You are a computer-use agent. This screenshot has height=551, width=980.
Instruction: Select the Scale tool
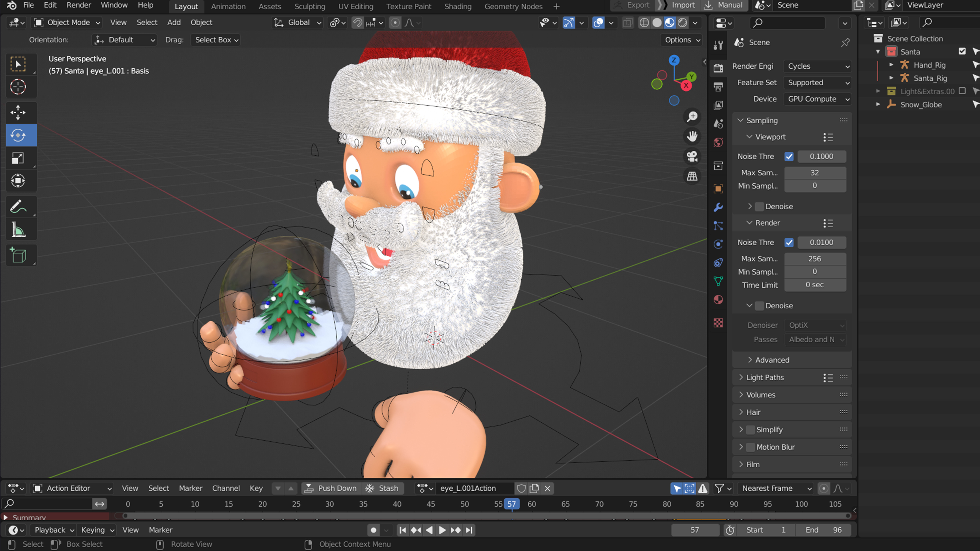coord(18,158)
